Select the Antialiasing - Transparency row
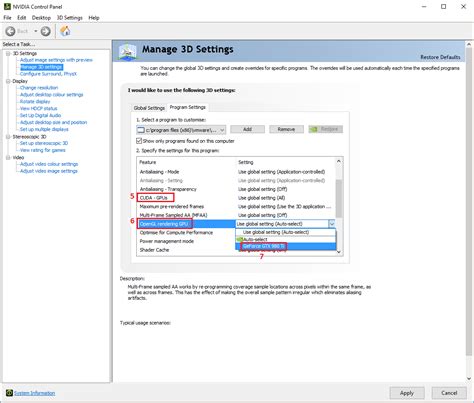This screenshot has height=403, width=474. 236,189
